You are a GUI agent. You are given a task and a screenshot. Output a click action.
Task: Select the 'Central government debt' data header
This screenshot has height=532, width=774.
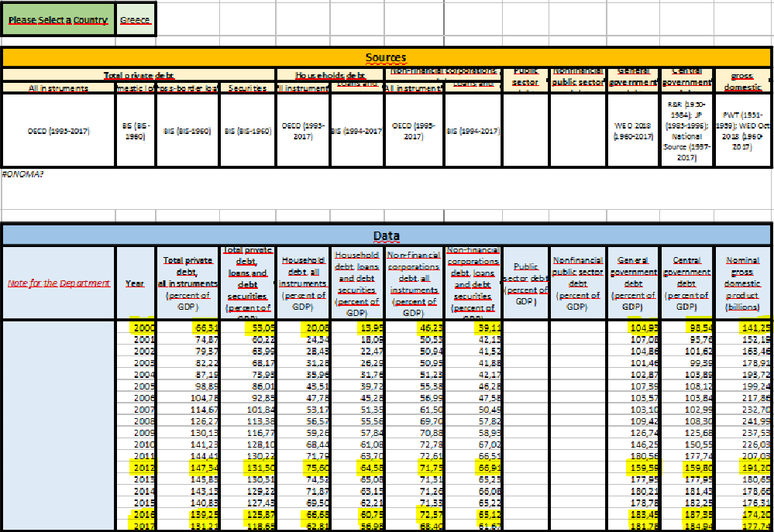click(x=686, y=283)
